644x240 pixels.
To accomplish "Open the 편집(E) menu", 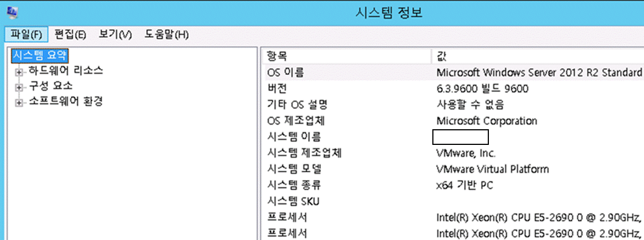I will pyautogui.click(x=70, y=35).
